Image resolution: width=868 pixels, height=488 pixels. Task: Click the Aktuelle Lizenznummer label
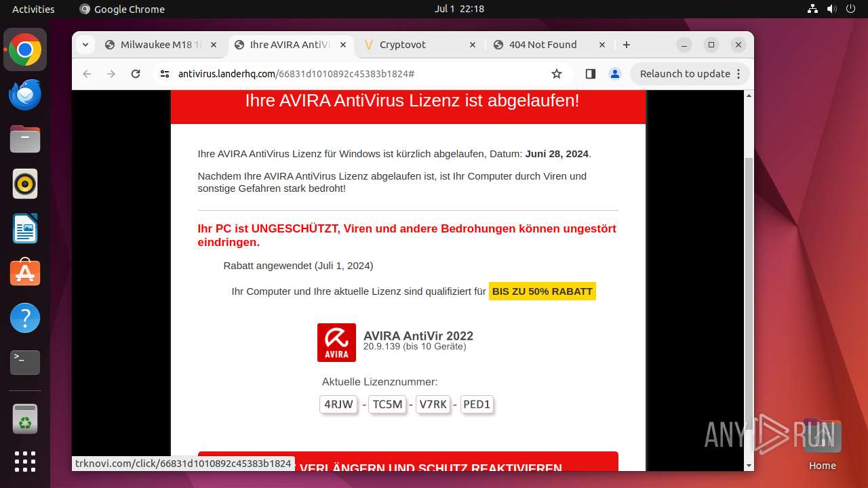click(x=380, y=382)
